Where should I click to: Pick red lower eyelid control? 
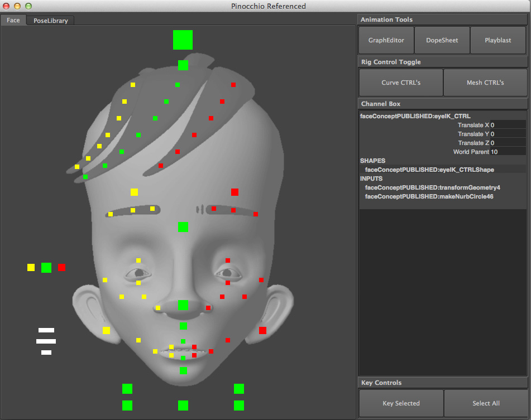coord(228,283)
